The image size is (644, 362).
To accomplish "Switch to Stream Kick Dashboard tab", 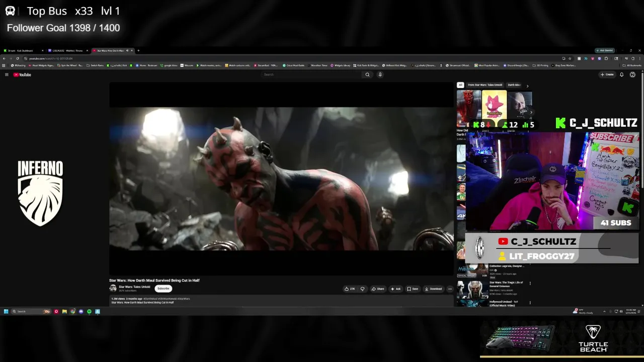I will [x=23, y=50].
